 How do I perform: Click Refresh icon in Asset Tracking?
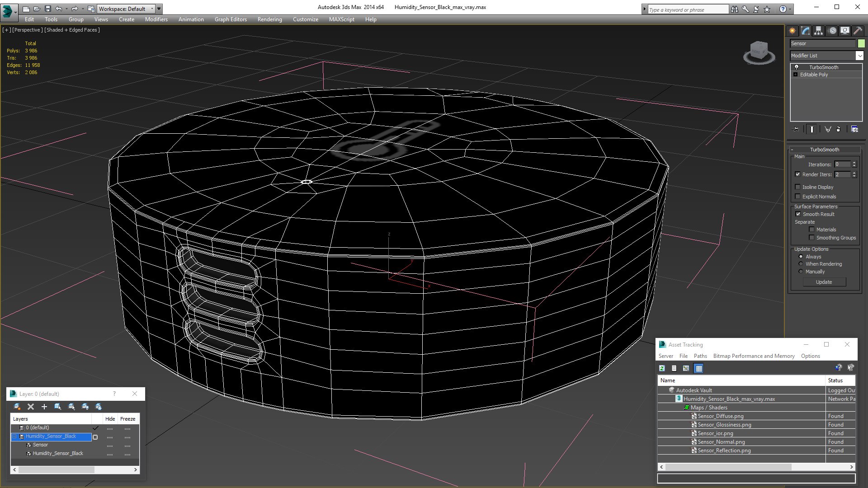(x=662, y=368)
